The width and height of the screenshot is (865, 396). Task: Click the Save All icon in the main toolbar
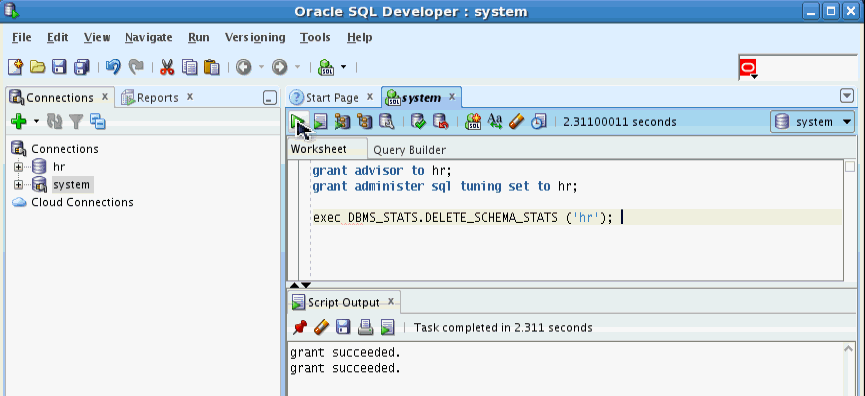point(82,67)
